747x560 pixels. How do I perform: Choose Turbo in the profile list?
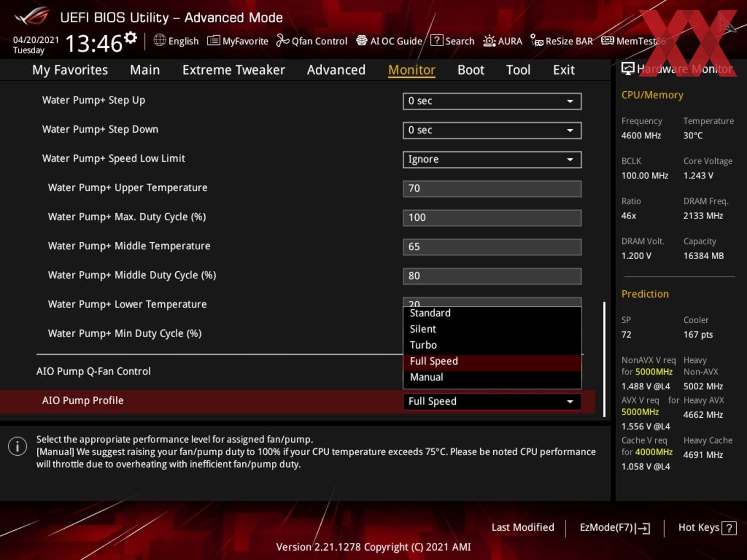[492, 345]
